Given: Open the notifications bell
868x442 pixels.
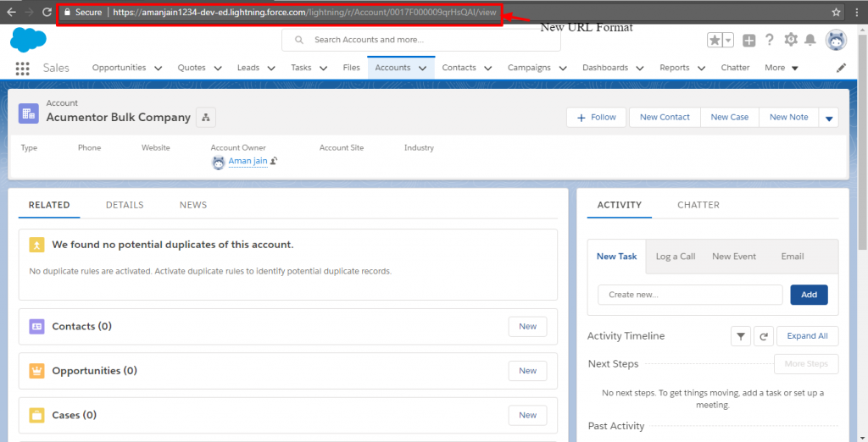Looking at the screenshot, I should pyautogui.click(x=810, y=40).
